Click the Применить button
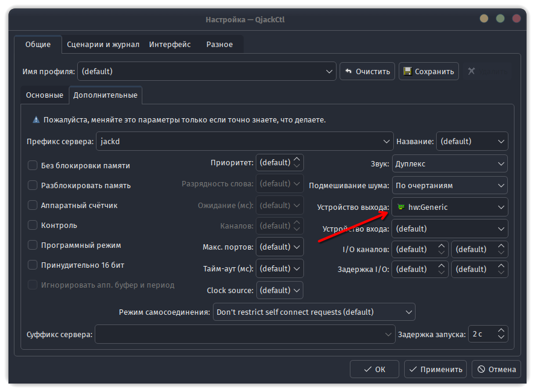 [435, 369]
